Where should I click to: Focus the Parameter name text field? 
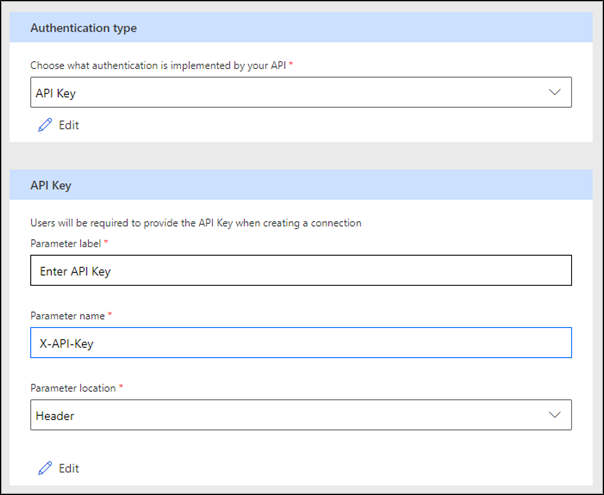(x=300, y=342)
